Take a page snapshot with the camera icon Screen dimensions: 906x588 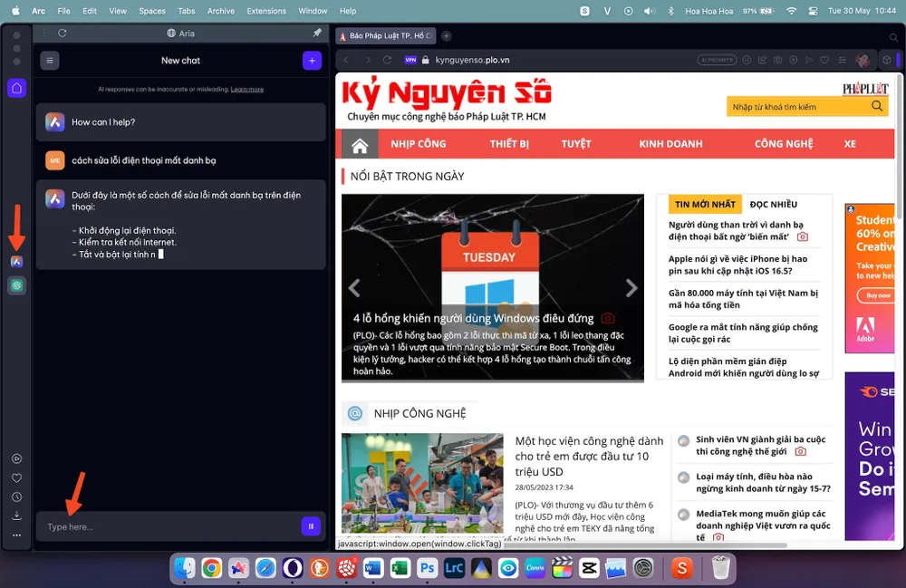(x=776, y=59)
